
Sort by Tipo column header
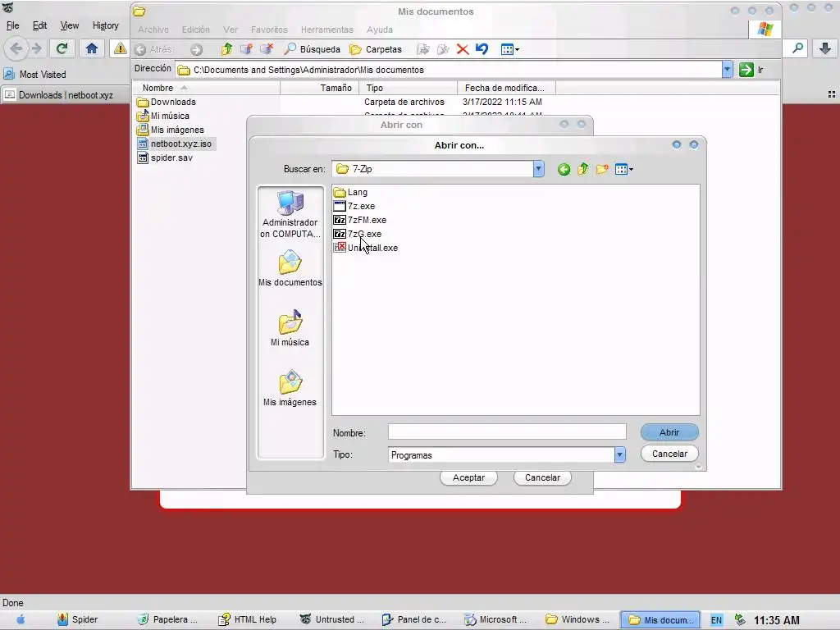[x=409, y=88]
